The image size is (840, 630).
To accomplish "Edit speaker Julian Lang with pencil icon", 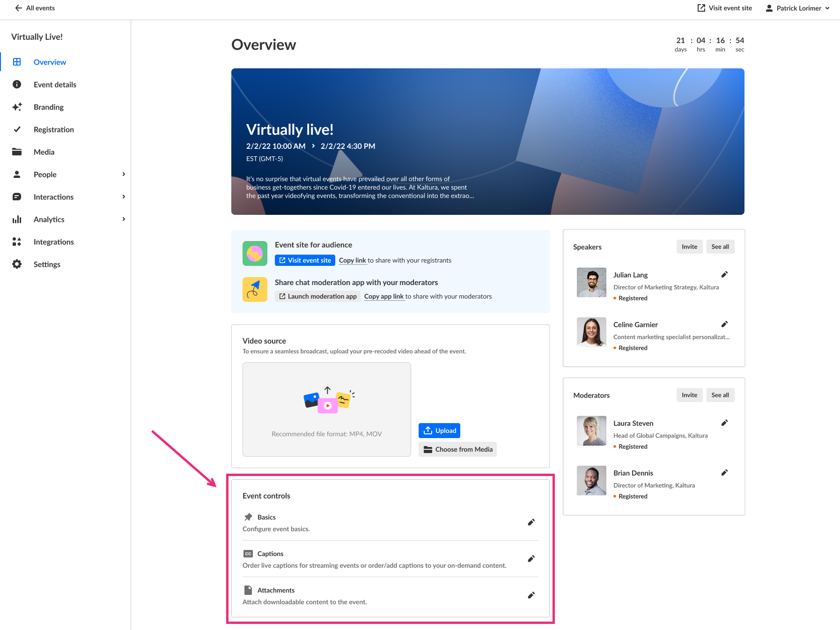I will coord(724,274).
